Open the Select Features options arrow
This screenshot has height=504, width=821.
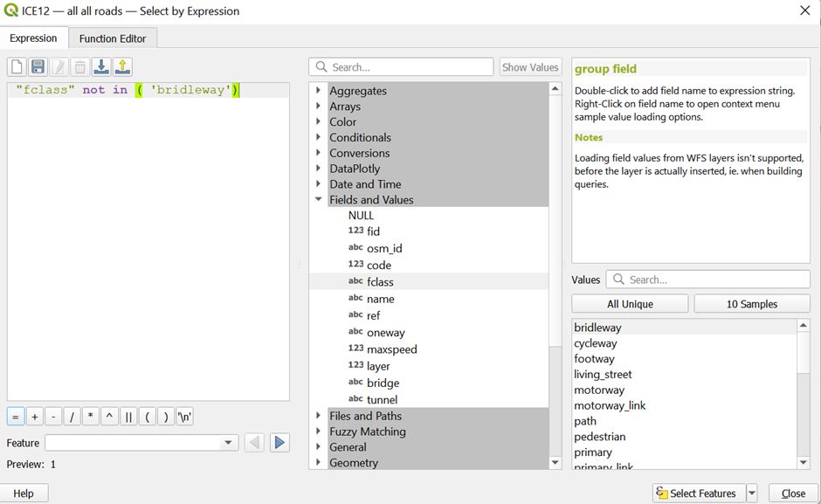pyautogui.click(x=752, y=494)
